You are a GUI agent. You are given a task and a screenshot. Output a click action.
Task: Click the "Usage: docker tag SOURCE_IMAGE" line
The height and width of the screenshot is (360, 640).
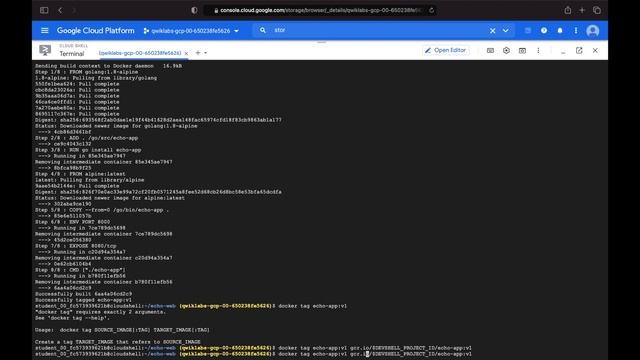(122, 330)
